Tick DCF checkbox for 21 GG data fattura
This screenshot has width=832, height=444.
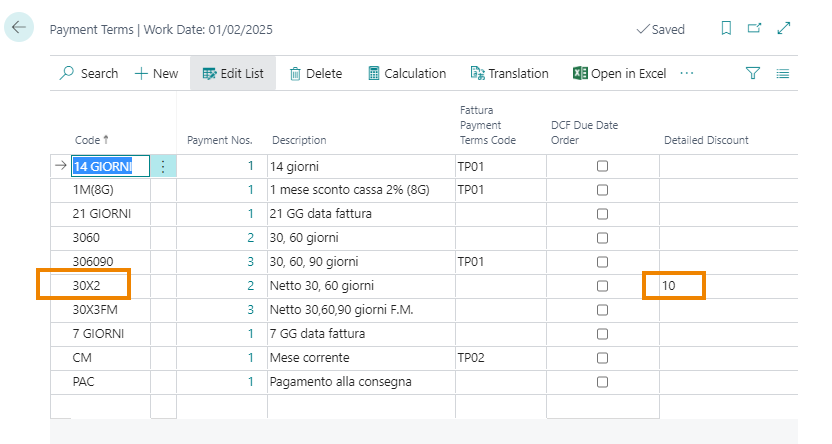pos(602,214)
